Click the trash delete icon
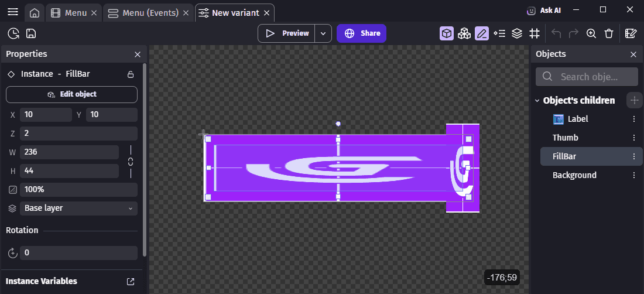Screen dimensions: 644x294 tap(609, 33)
